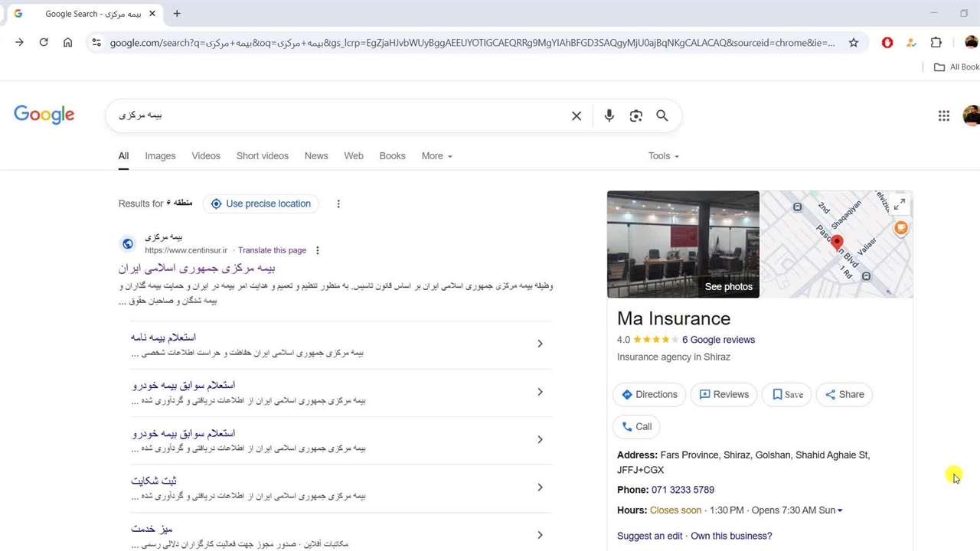980x551 pixels.
Task: Open the 6 Google reviews link
Action: [718, 340]
